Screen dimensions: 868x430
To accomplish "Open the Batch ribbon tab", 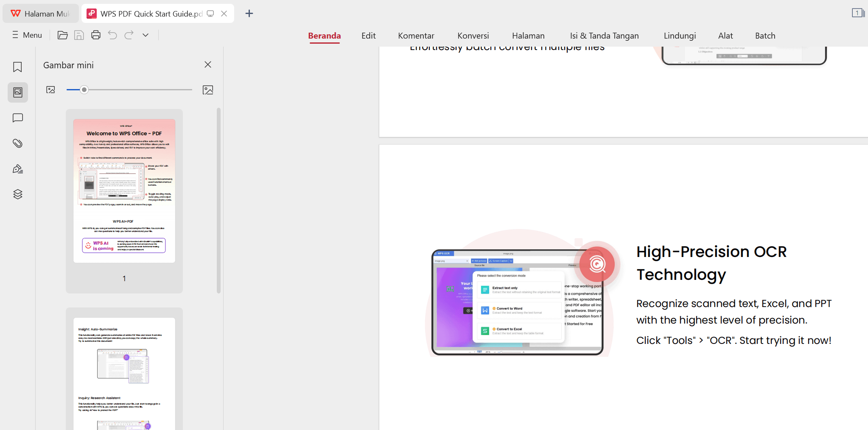I will pos(765,36).
